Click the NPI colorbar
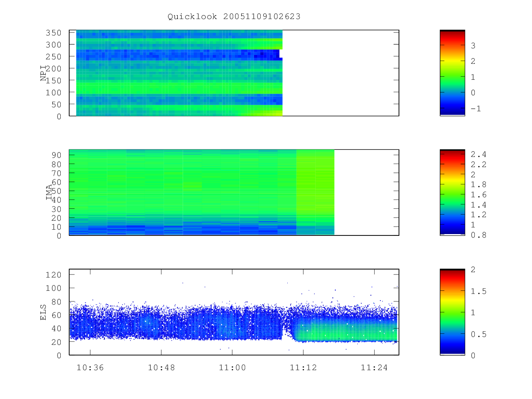The width and height of the screenshot is (532, 399). click(452, 73)
